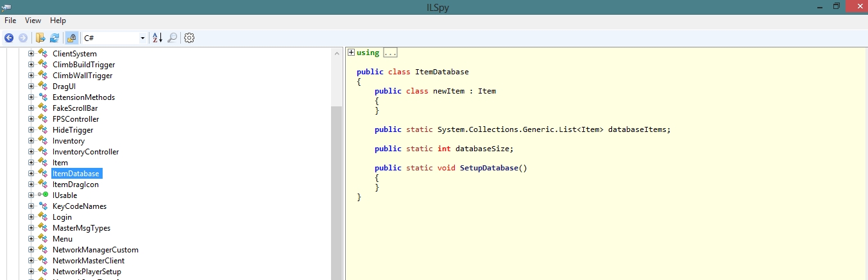Open the File menu

tap(10, 21)
